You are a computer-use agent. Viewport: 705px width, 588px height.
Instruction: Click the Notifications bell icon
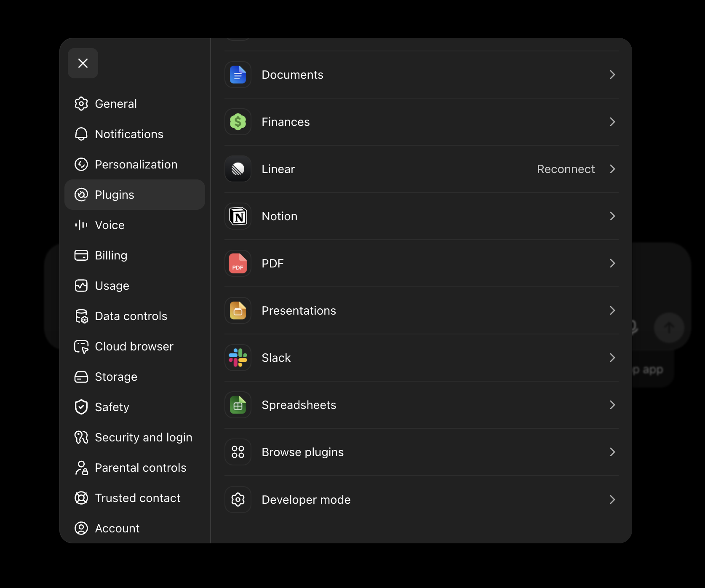click(81, 134)
